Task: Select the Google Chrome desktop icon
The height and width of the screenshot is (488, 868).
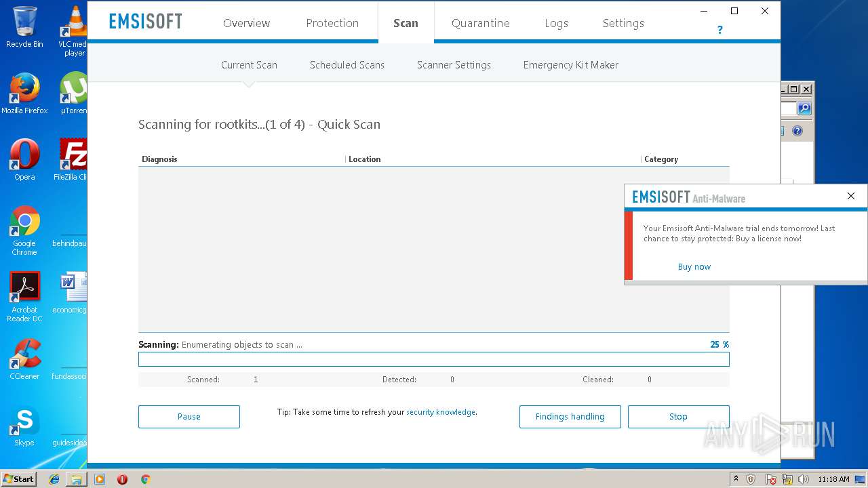Action: tap(24, 230)
